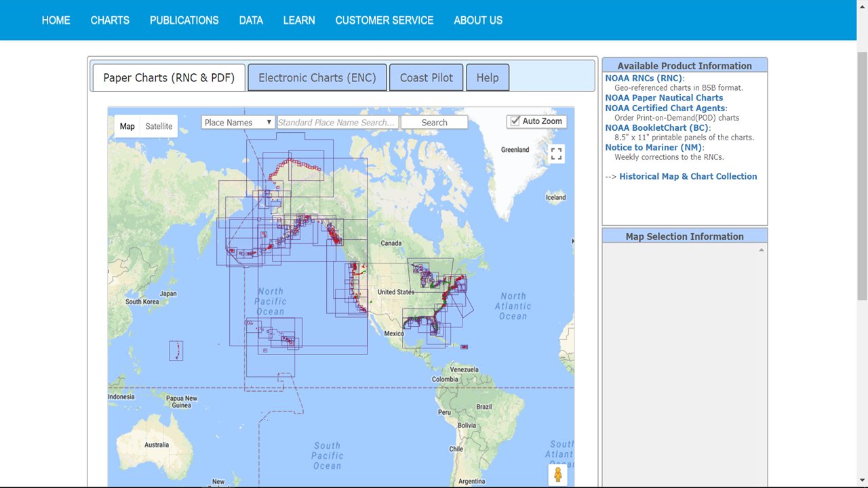Click the Australia label on the map

[157, 445]
